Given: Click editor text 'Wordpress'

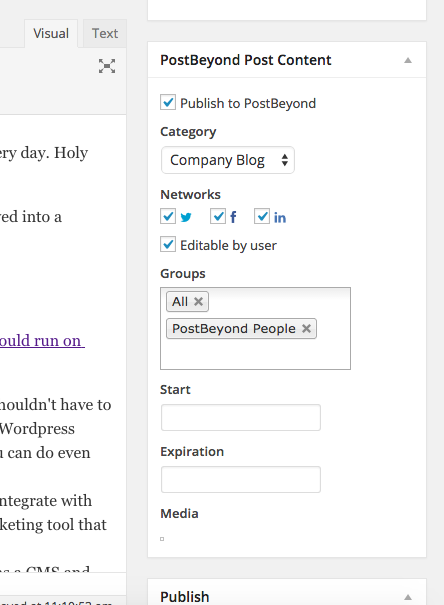Looking at the screenshot, I should click(x=37, y=429).
